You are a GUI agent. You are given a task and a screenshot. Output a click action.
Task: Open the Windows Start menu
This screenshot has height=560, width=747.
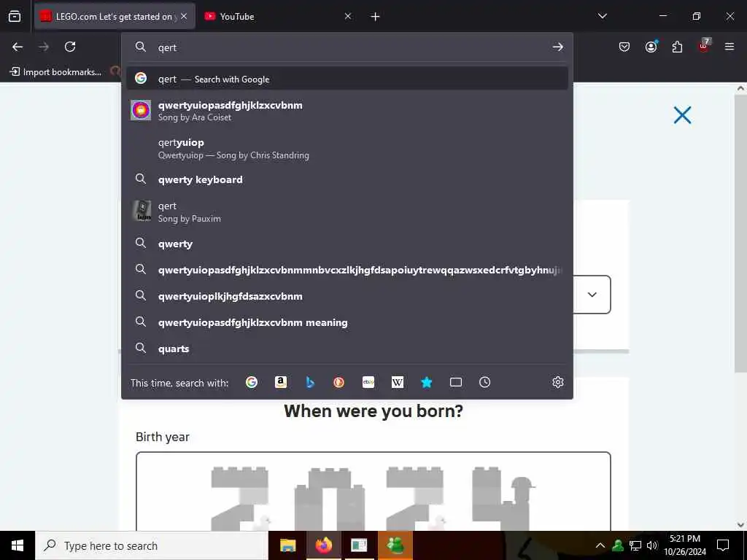18,545
